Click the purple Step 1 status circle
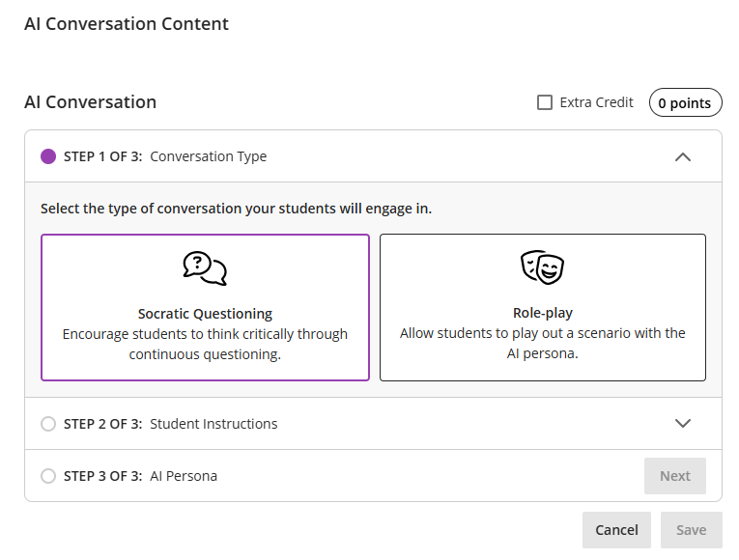The height and width of the screenshot is (560, 739). (x=48, y=156)
